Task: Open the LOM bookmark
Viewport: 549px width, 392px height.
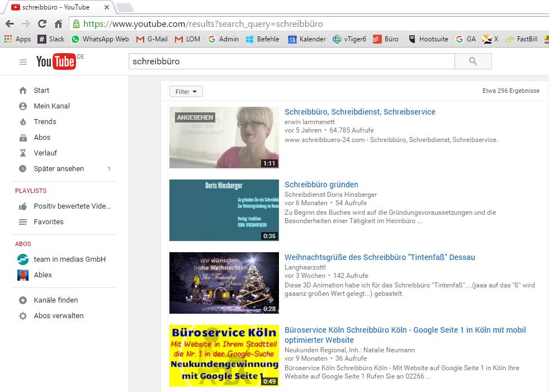Action: click(187, 39)
